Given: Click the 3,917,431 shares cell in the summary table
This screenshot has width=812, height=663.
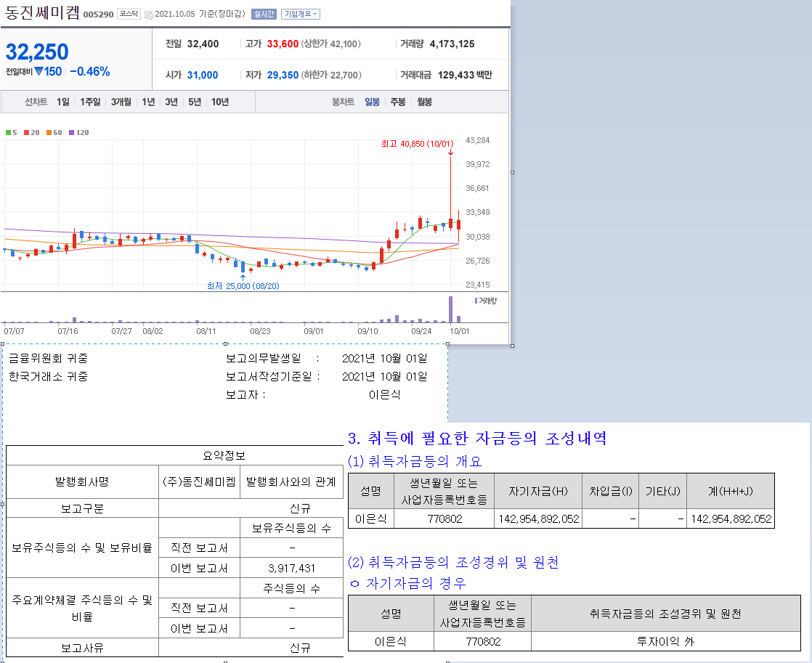Looking at the screenshot, I should (x=291, y=568).
